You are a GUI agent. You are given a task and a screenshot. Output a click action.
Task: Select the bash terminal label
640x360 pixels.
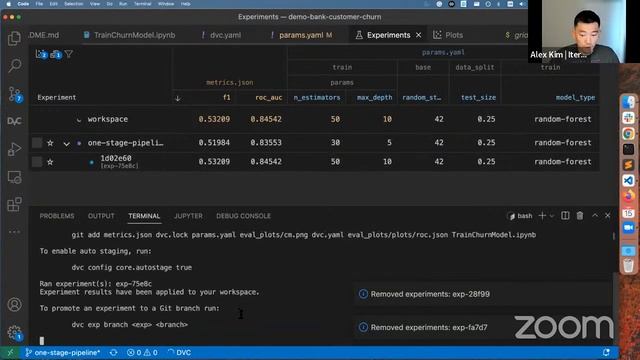(520, 216)
